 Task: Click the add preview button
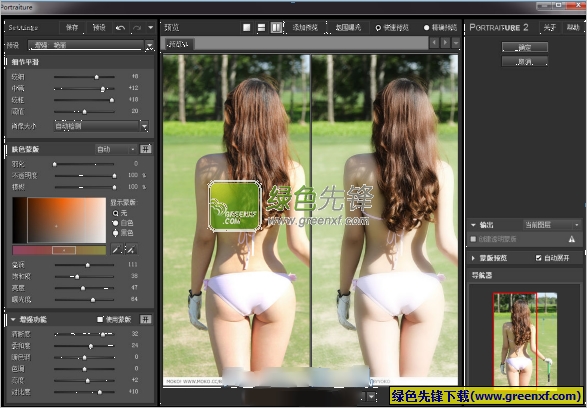click(x=305, y=28)
